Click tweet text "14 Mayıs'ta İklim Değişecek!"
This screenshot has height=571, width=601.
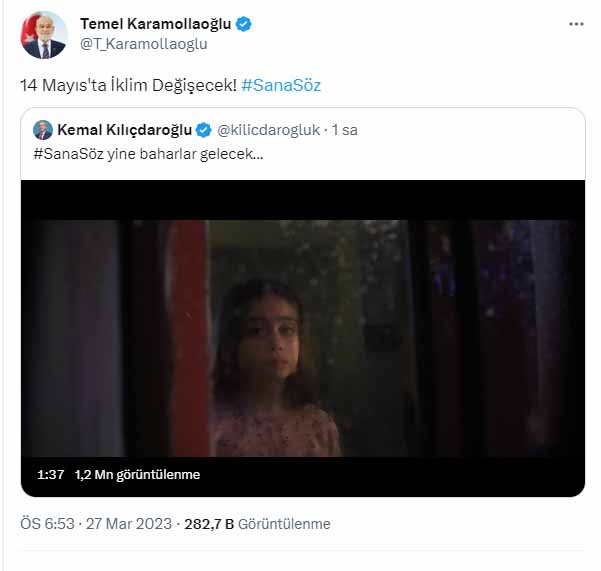point(128,86)
